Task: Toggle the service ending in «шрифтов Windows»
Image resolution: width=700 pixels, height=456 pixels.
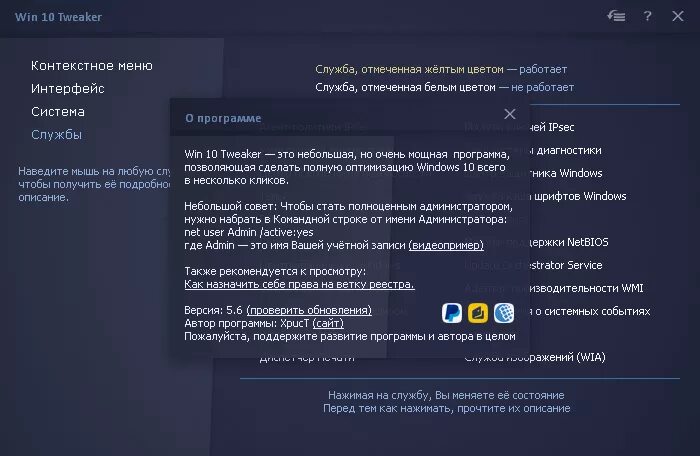Action: point(546,196)
